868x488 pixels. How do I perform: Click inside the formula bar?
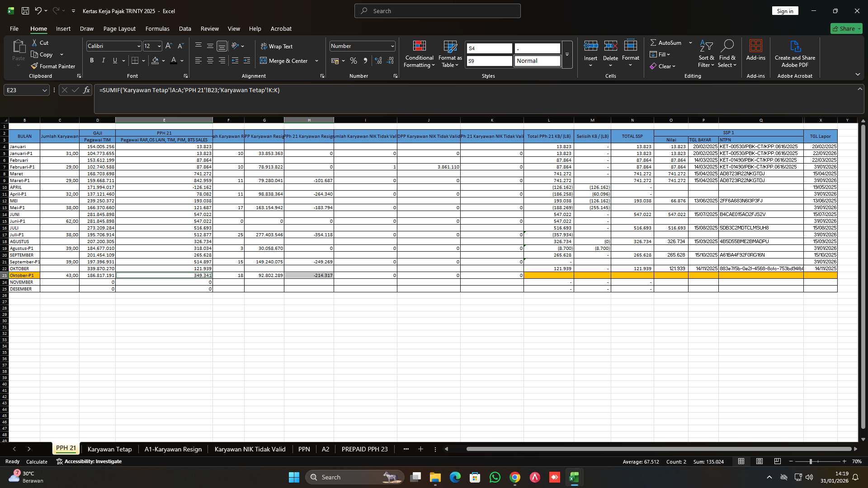pos(316,90)
